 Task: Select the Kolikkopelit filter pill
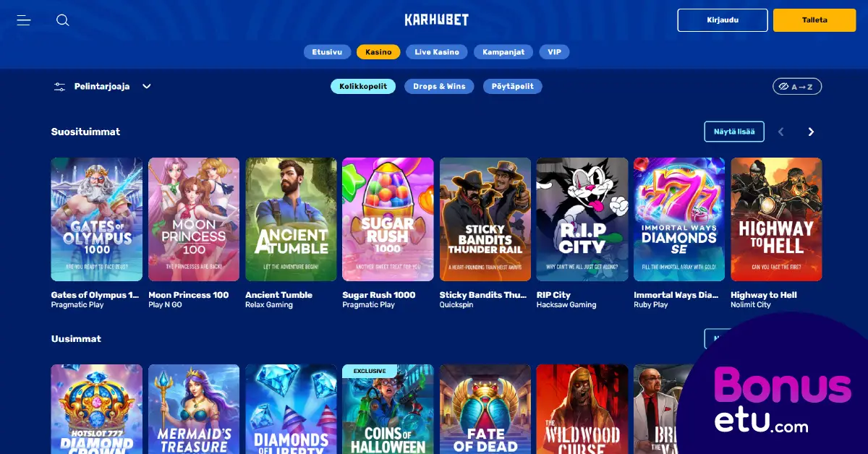click(x=363, y=87)
